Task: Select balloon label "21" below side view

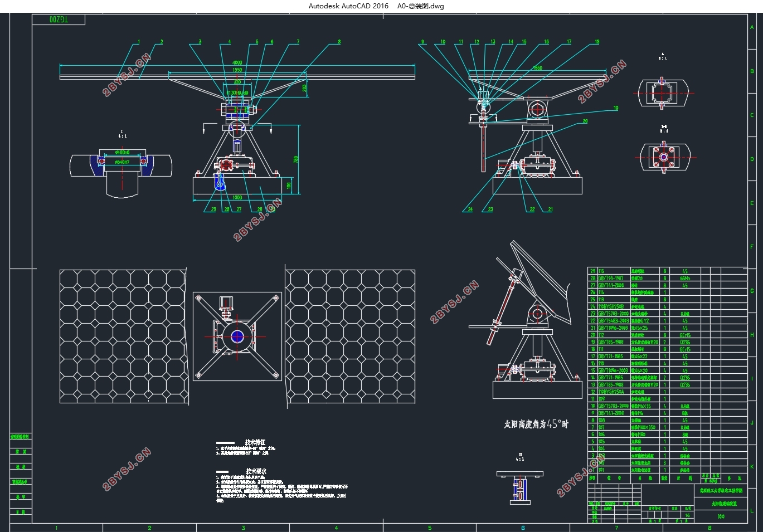Action: (x=550, y=209)
